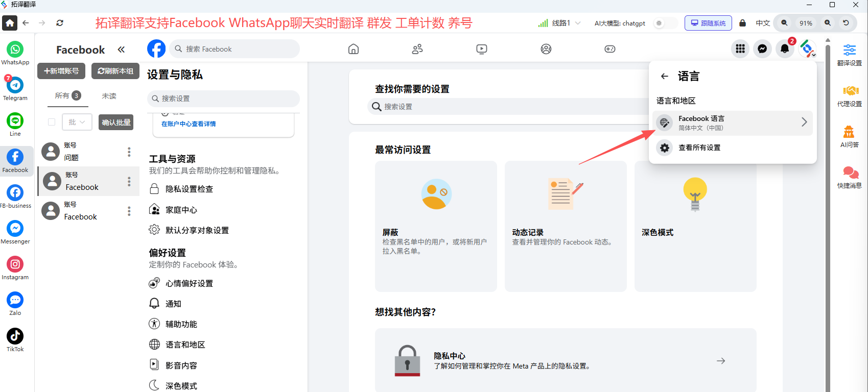Open Facebook 语言 language option
868x392 pixels.
pos(733,122)
